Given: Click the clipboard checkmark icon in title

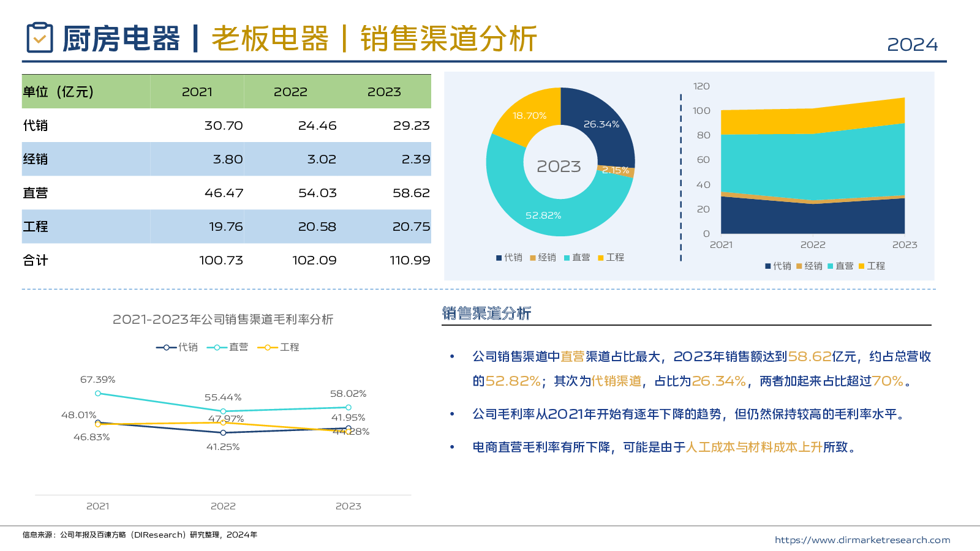Looking at the screenshot, I should click(x=40, y=38).
